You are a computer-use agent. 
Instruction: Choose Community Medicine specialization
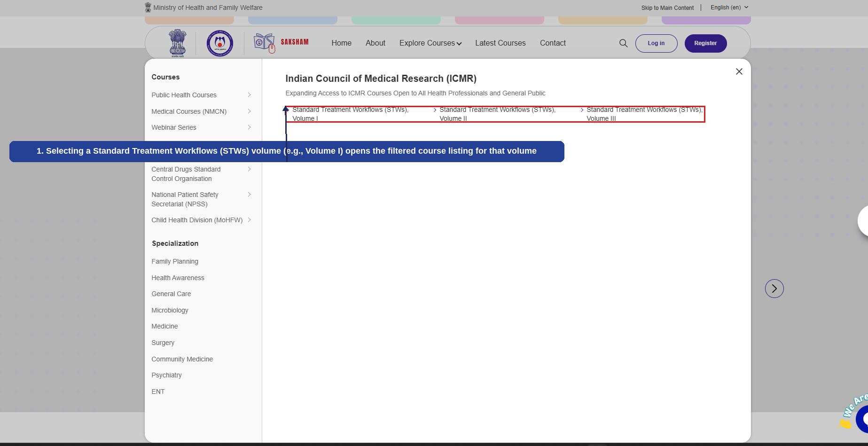[182, 359]
